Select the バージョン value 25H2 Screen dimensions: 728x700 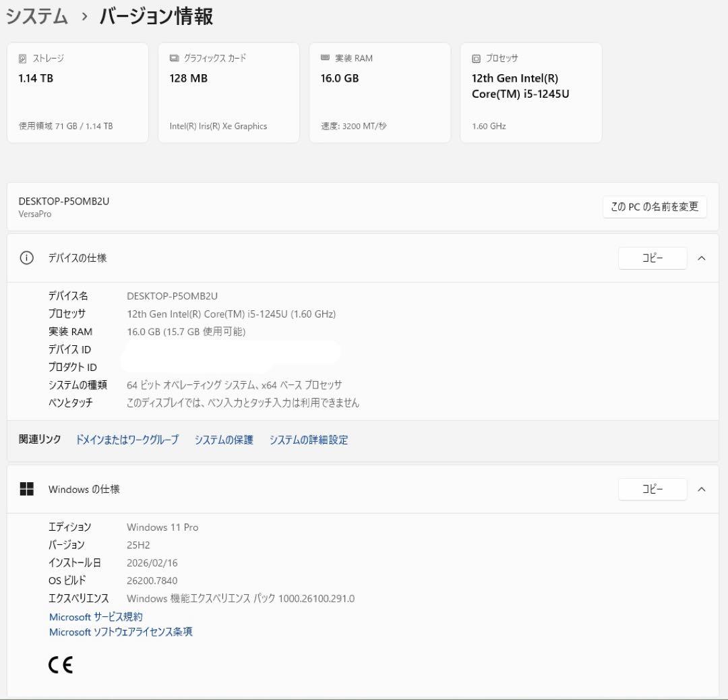138,545
